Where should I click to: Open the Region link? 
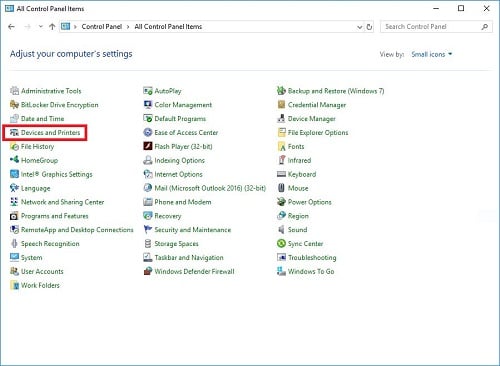coord(298,216)
